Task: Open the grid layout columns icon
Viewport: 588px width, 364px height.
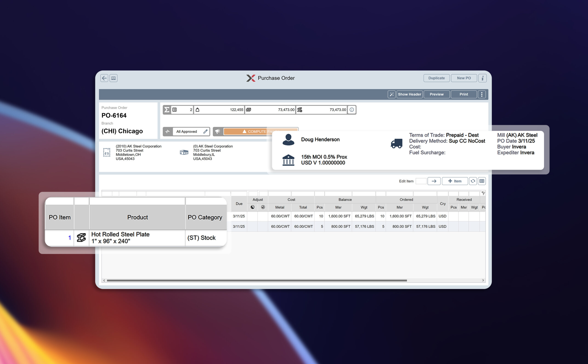Action: (482, 181)
